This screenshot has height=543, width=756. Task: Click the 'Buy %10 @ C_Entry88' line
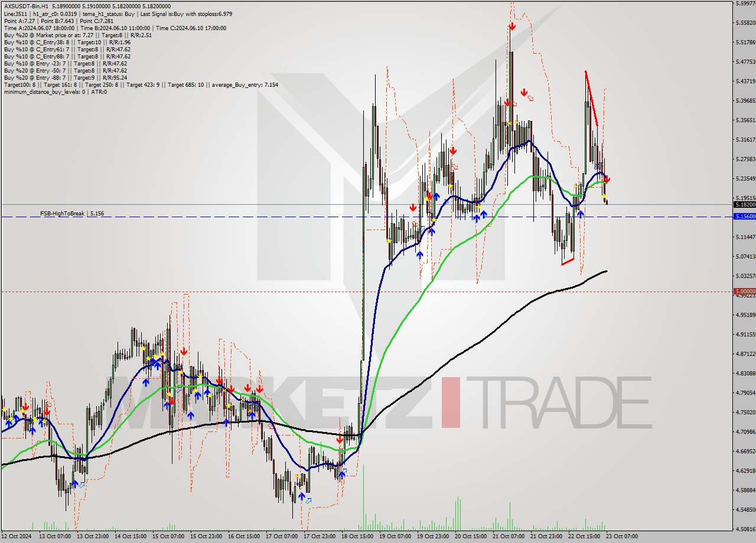coord(67,56)
